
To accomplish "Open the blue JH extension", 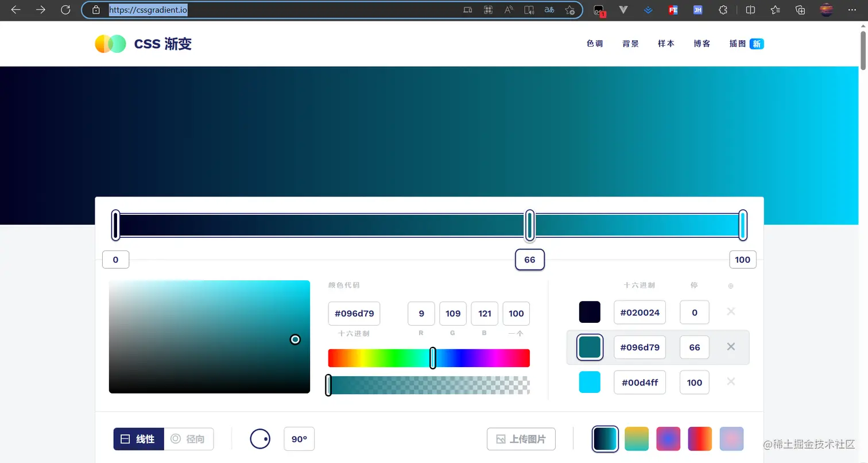I will pyautogui.click(x=698, y=10).
